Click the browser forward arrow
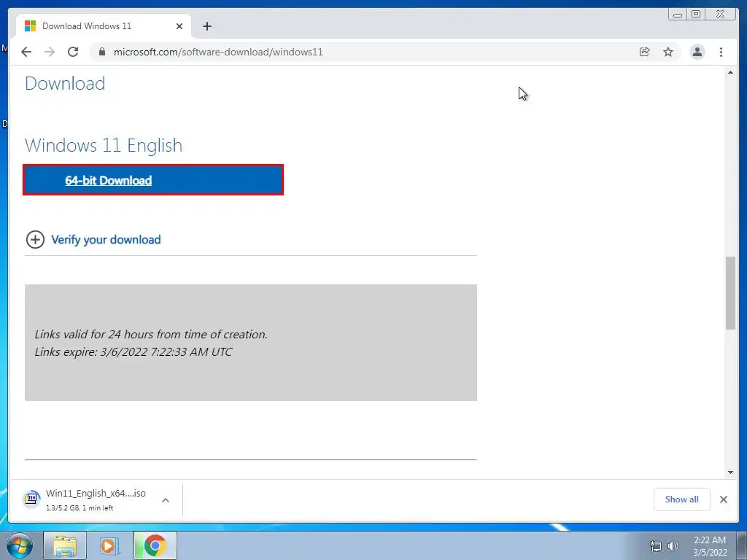 point(50,52)
